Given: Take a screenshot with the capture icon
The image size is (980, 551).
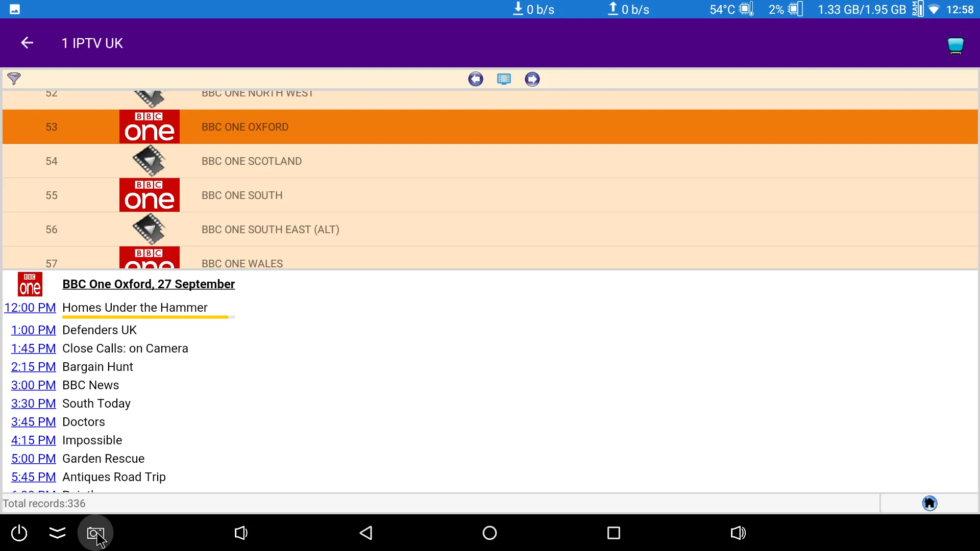Looking at the screenshot, I should tap(95, 533).
